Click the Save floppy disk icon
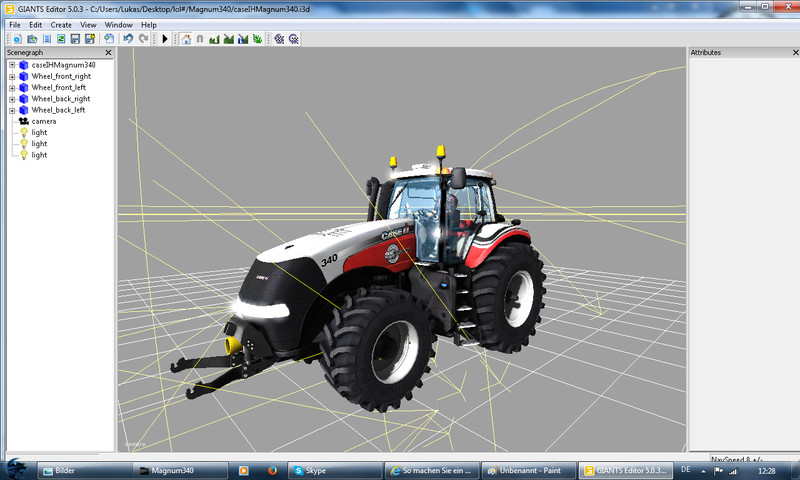800x480 pixels. [75, 39]
